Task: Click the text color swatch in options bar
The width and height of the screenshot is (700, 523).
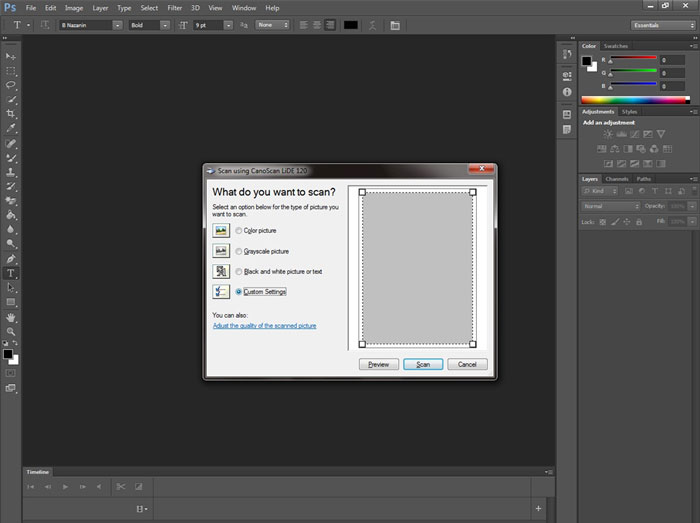Action: point(350,25)
